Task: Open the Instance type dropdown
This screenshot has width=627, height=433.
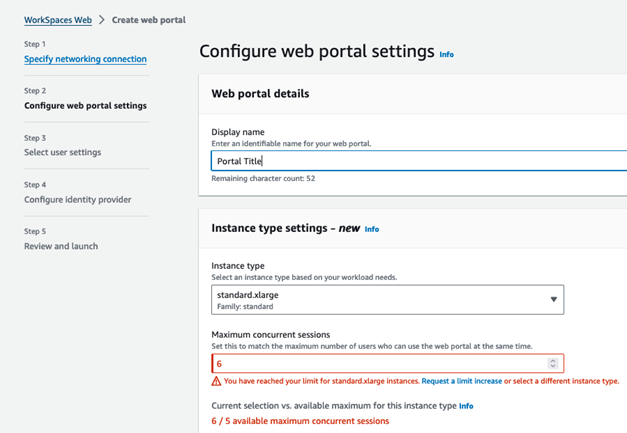Action: pyautogui.click(x=387, y=300)
